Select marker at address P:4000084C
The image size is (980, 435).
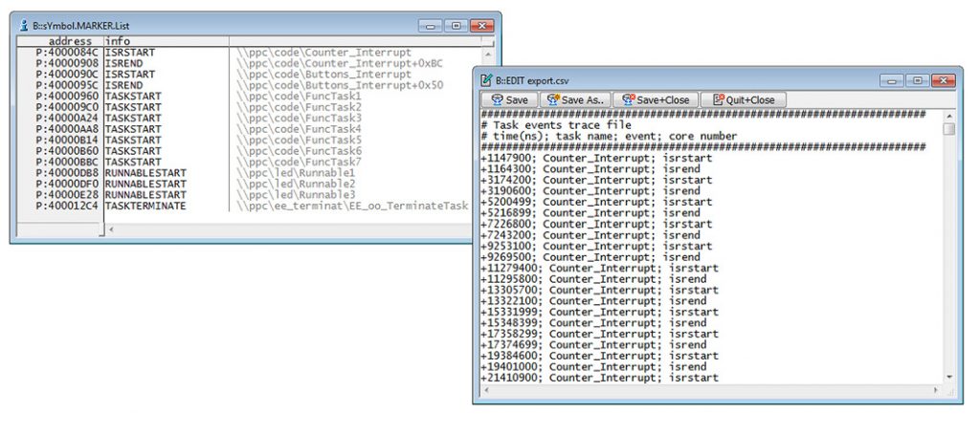coord(67,52)
